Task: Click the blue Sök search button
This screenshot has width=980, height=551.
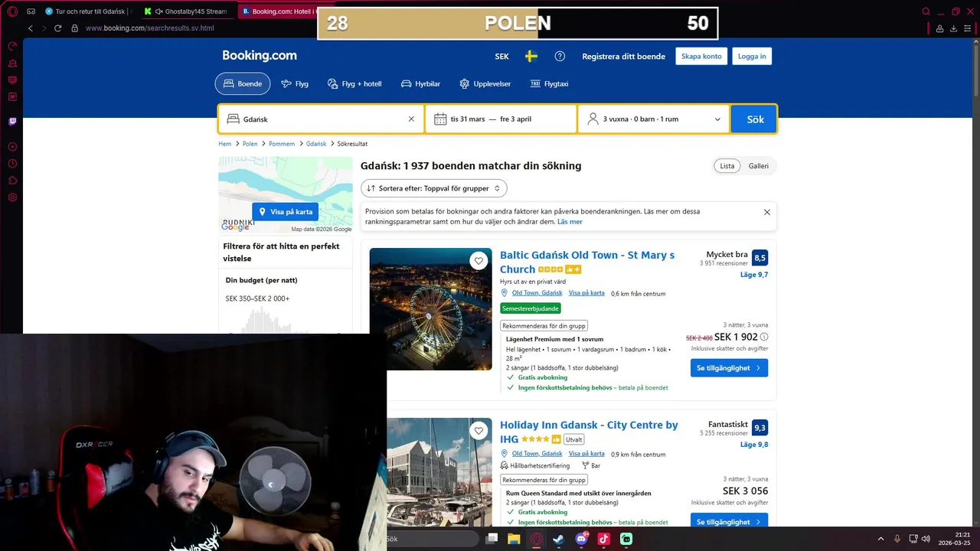Action: point(754,119)
